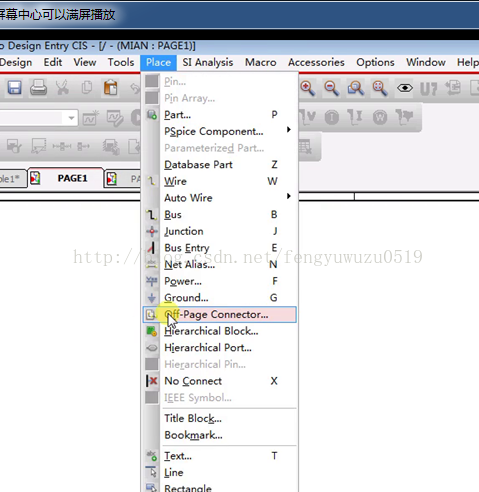The width and height of the screenshot is (479, 492).
Task: Select Off-Page Connector menu entry
Action: [x=219, y=314]
